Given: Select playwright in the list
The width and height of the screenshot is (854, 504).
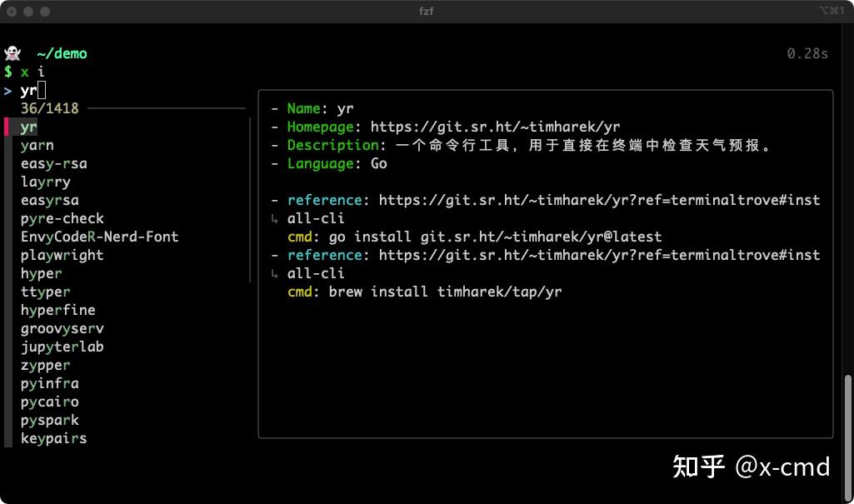Looking at the screenshot, I should [62, 255].
